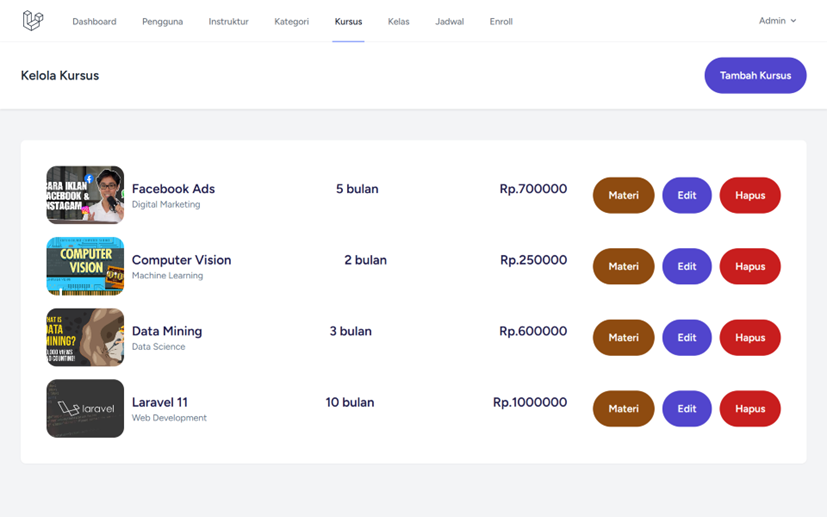Open Materi for Laravel 11

623,408
